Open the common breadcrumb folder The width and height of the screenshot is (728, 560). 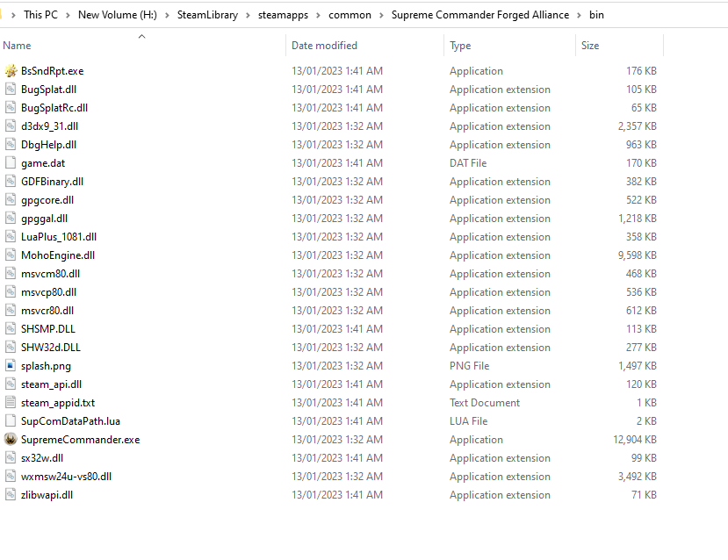350,15
